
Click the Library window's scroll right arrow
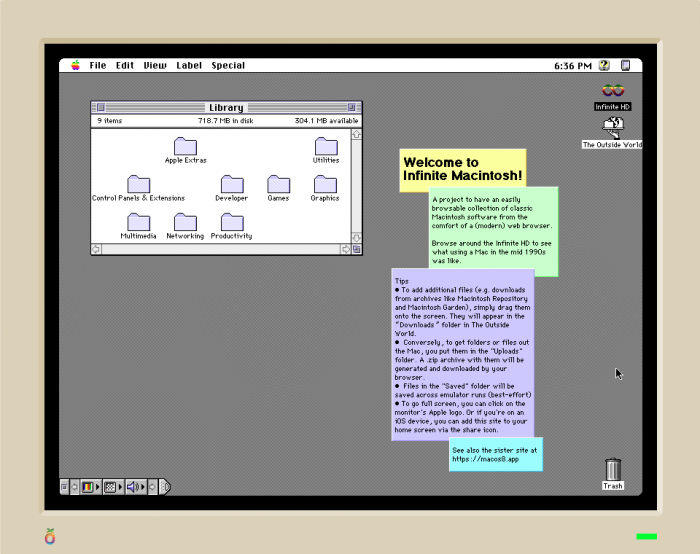[346, 249]
